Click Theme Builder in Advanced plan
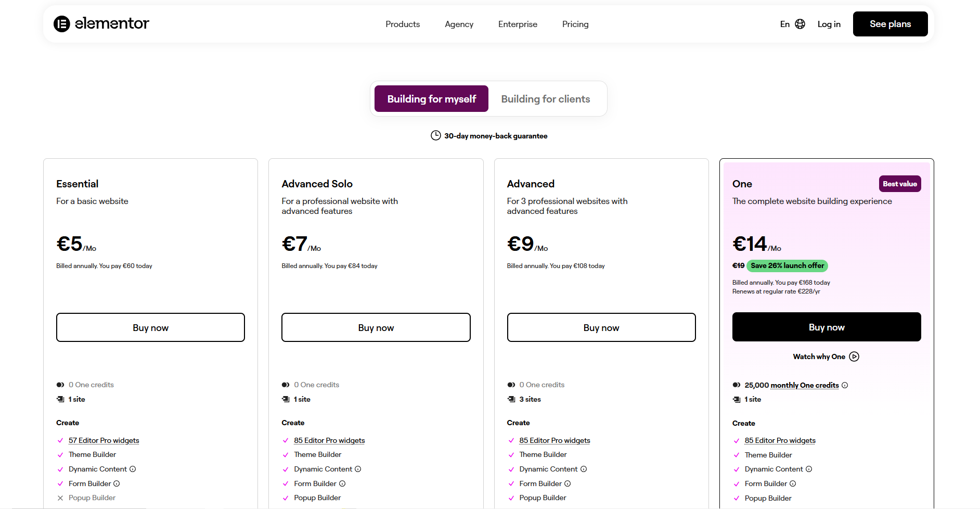The height and width of the screenshot is (509, 980). [x=543, y=454]
